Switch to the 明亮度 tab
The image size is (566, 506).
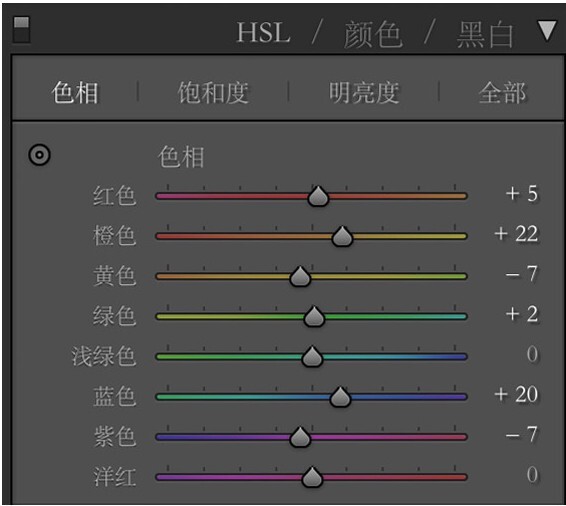click(364, 93)
